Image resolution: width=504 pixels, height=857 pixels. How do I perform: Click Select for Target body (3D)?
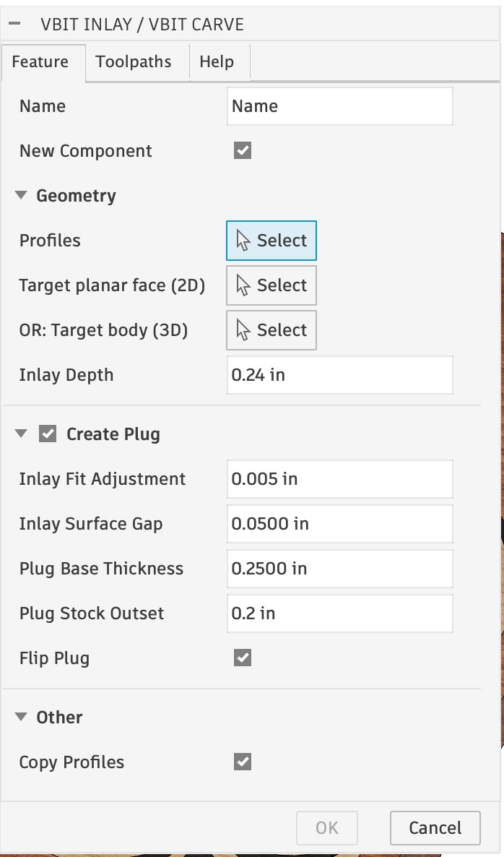coord(271,330)
